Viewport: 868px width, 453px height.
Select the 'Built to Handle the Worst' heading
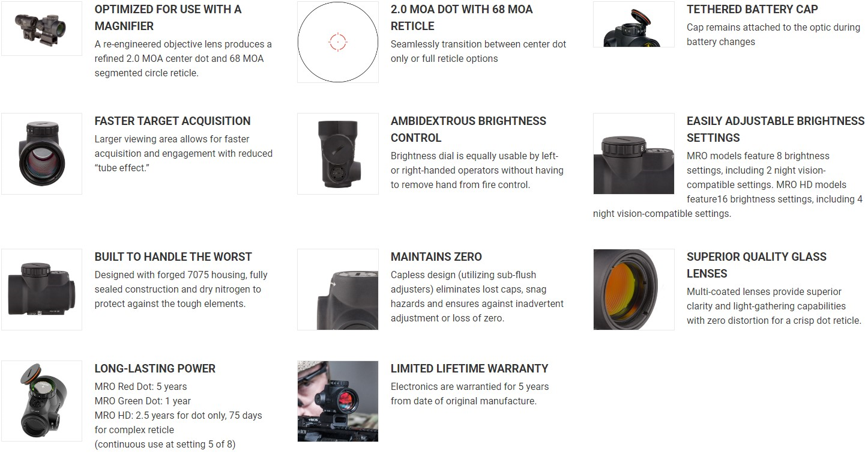(x=173, y=257)
